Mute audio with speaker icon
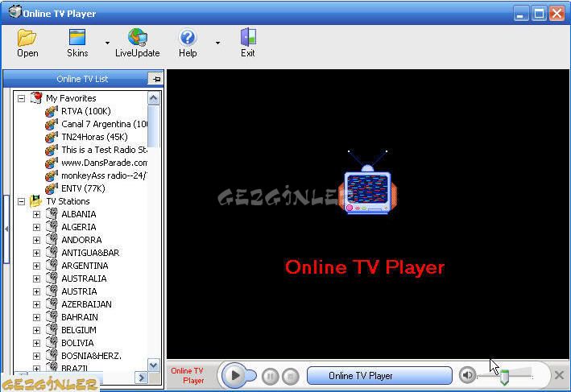This screenshot has height=392, width=571. pos(467,375)
